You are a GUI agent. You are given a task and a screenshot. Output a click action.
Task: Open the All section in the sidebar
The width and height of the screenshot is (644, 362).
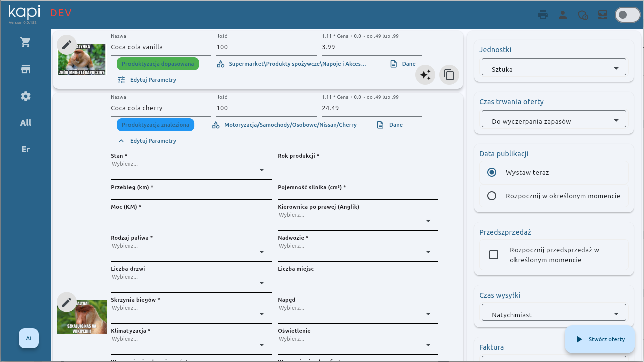[26, 123]
